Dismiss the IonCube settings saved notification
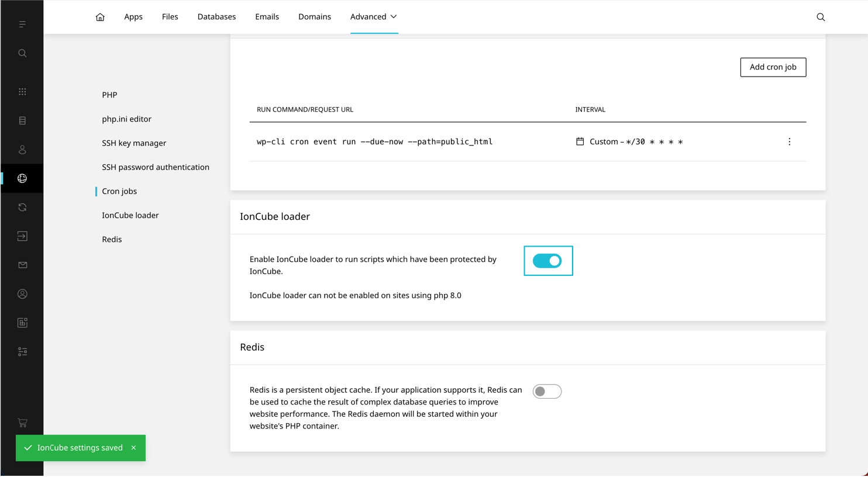The width and height of the screenshot is (868, 477). (x=134, y=448)
